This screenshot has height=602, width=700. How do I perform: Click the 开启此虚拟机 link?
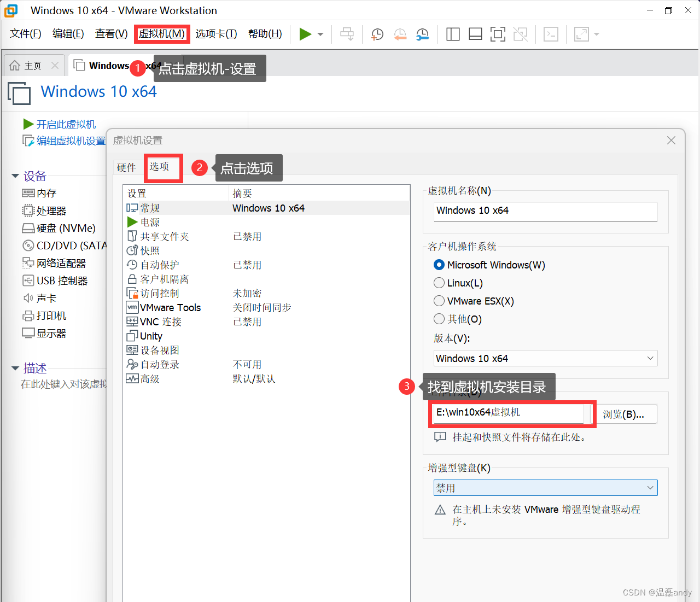pos(66,125)
